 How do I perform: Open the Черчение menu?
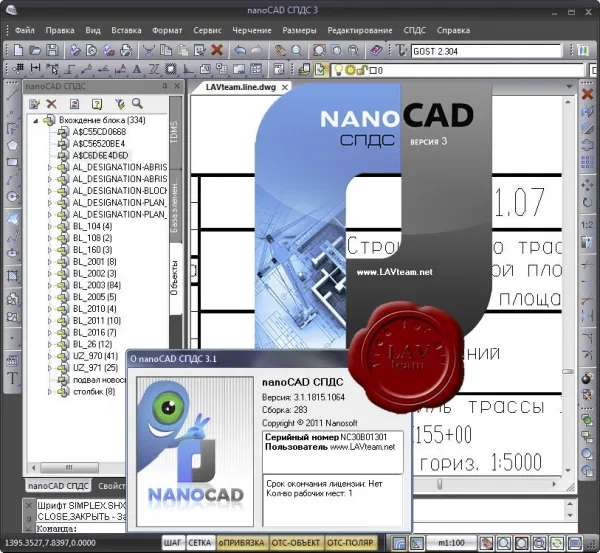[x=252, y=30]
